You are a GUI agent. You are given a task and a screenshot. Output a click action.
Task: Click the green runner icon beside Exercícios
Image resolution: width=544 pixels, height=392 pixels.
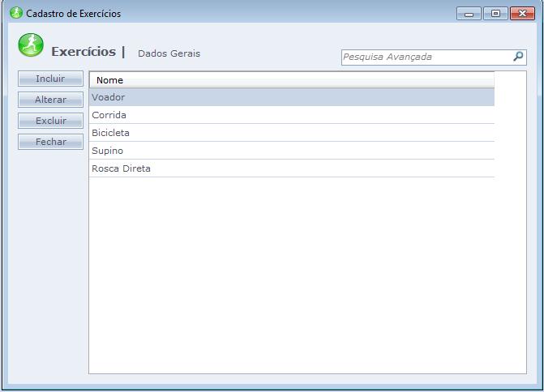click(31, 46)
